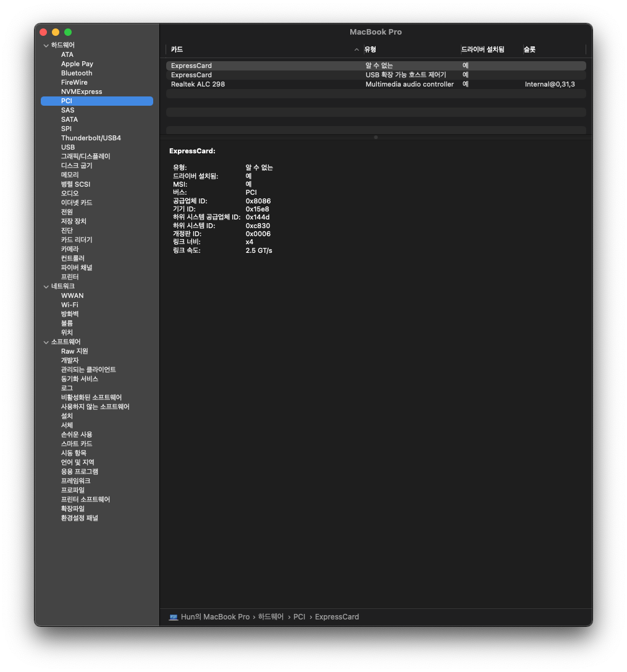The height and width of the screenshot is (672, 627).
Task: Select 환경설정 패널 in sidebar
Action: (80, 518)
